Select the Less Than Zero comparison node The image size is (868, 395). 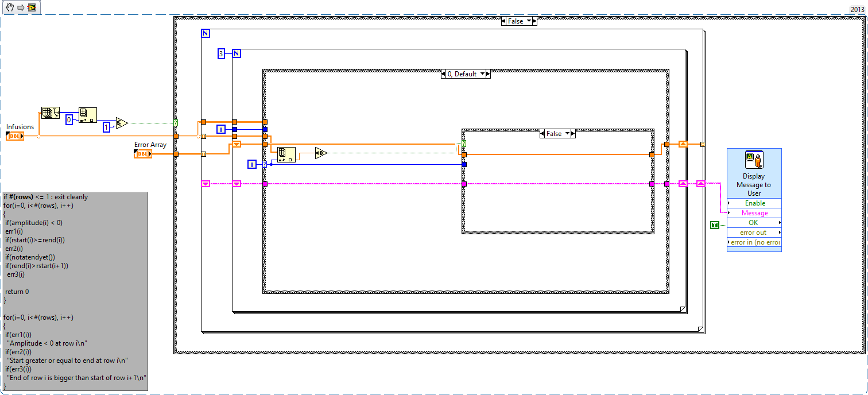(321, 153)
